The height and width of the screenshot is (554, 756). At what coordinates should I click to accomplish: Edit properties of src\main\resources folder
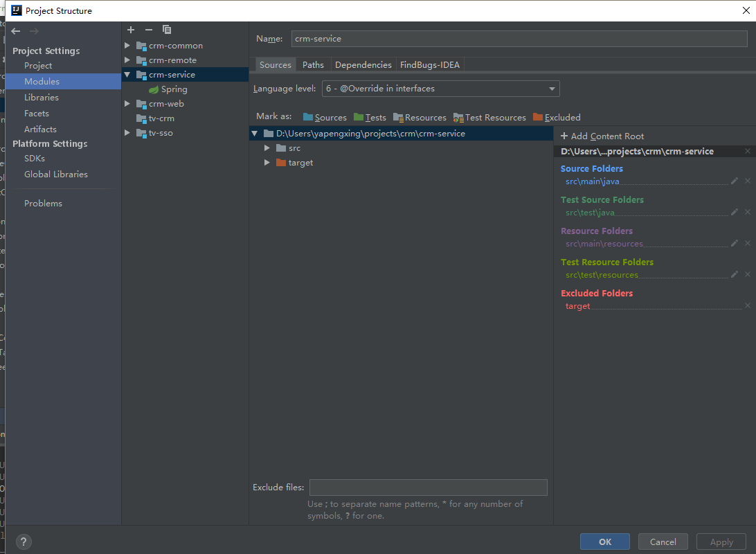[x=735, y=244]
